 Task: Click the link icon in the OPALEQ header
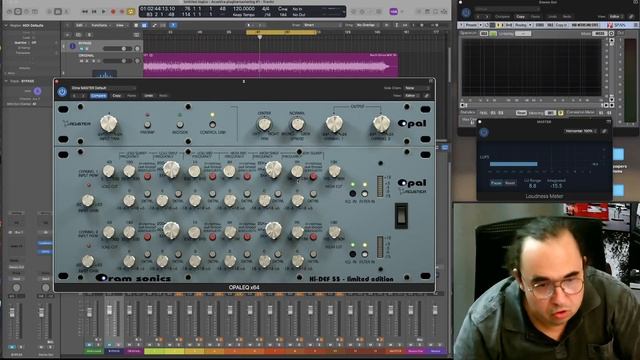427,96
